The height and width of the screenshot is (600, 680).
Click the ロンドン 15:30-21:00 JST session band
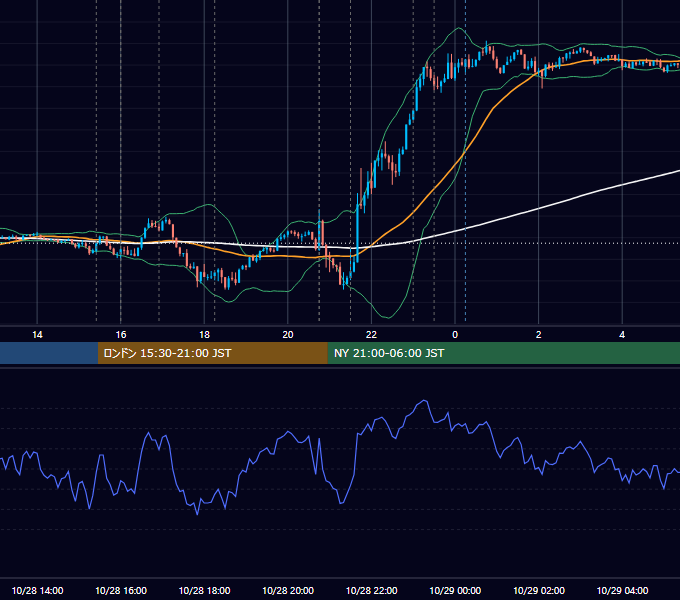point(212,353)
